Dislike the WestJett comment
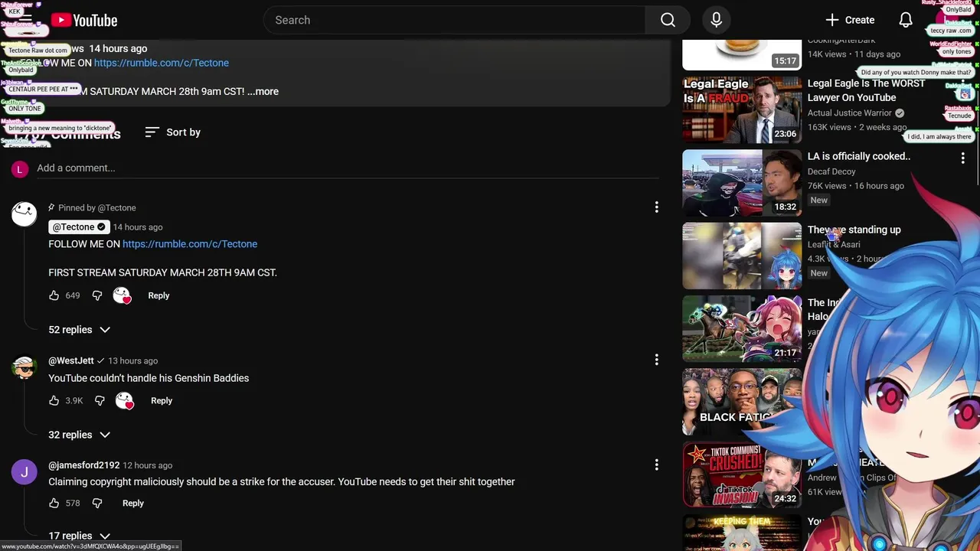 tap(100, 400)
